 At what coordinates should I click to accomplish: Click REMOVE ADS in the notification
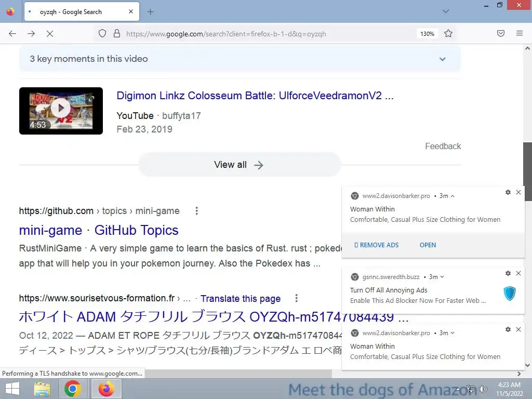click(x=376, y=245)
